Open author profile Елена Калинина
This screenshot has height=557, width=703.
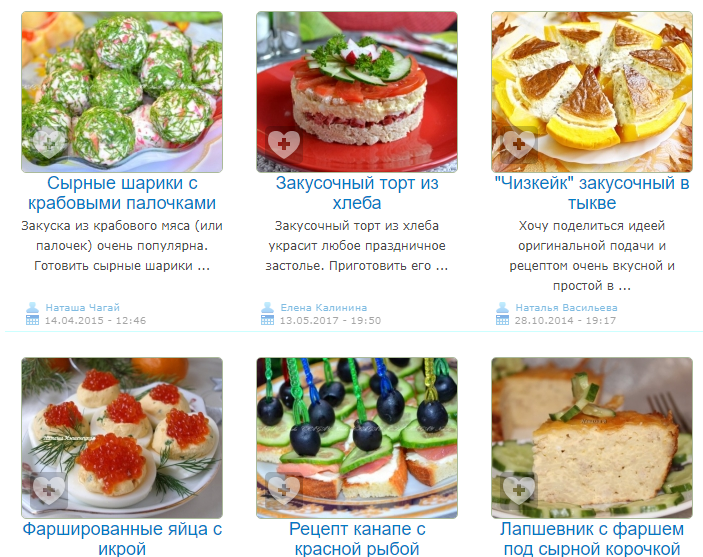coord(324,308)
